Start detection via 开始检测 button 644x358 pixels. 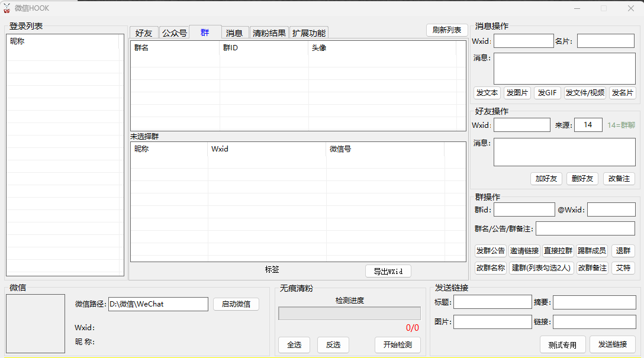click(397, 345)
